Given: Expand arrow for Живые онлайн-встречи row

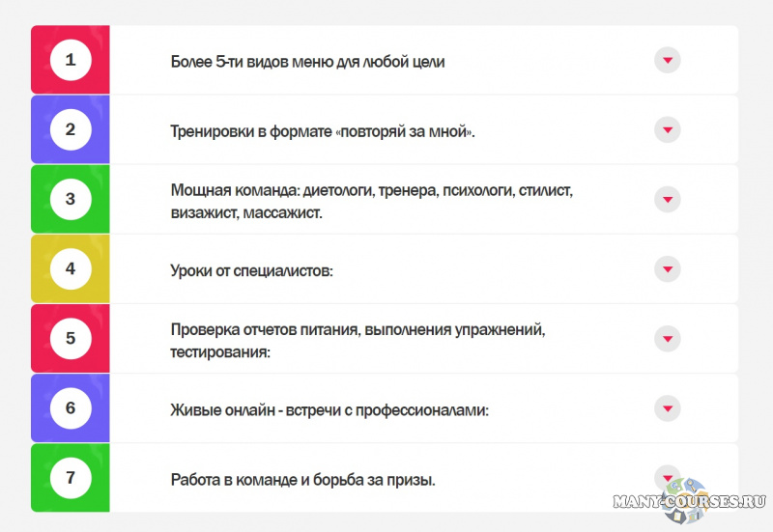Looking at the screenshot, I should [x=667, y=407].
